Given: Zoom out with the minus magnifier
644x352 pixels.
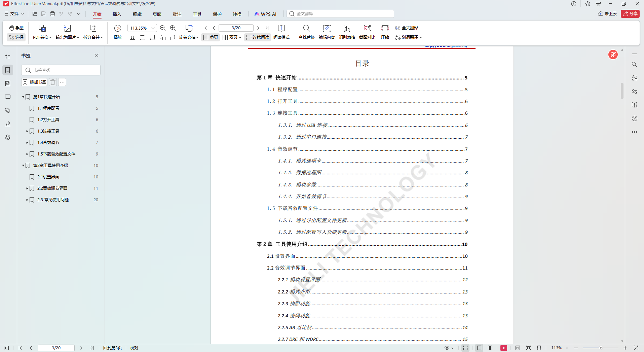Looking at the screenshot, I should click(163, 28).
